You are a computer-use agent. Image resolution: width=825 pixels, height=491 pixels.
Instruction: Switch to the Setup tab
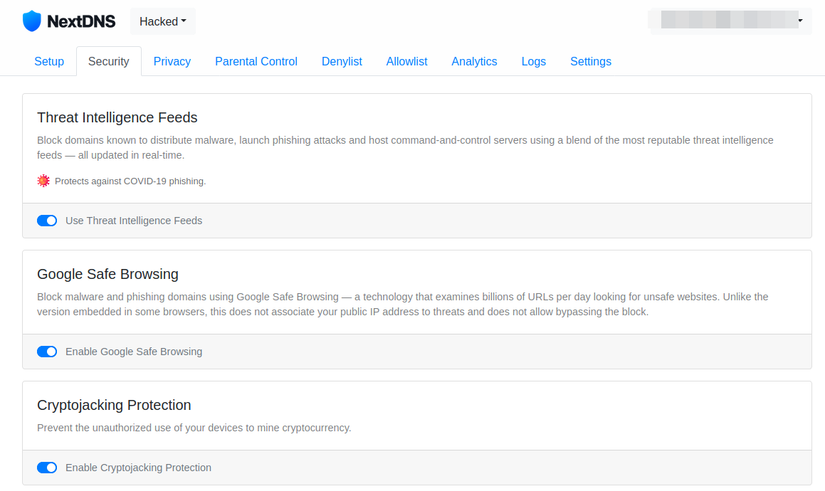(x=49, y=61)
